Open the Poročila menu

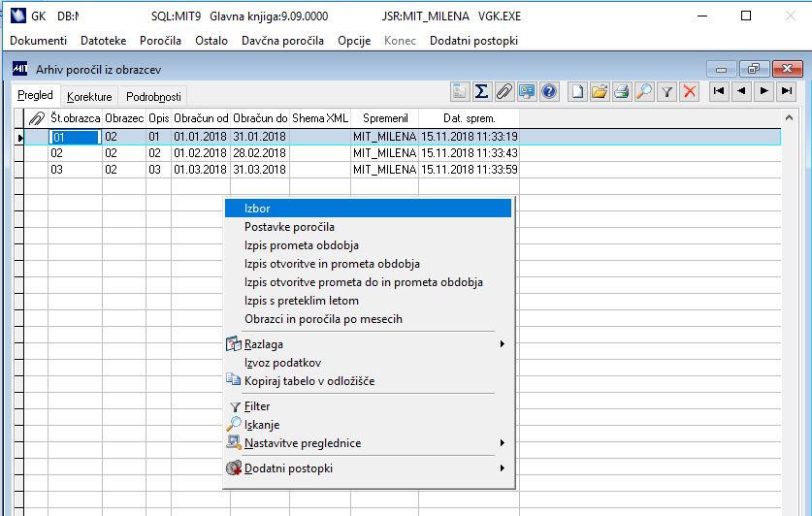click(x=160, y=41)
